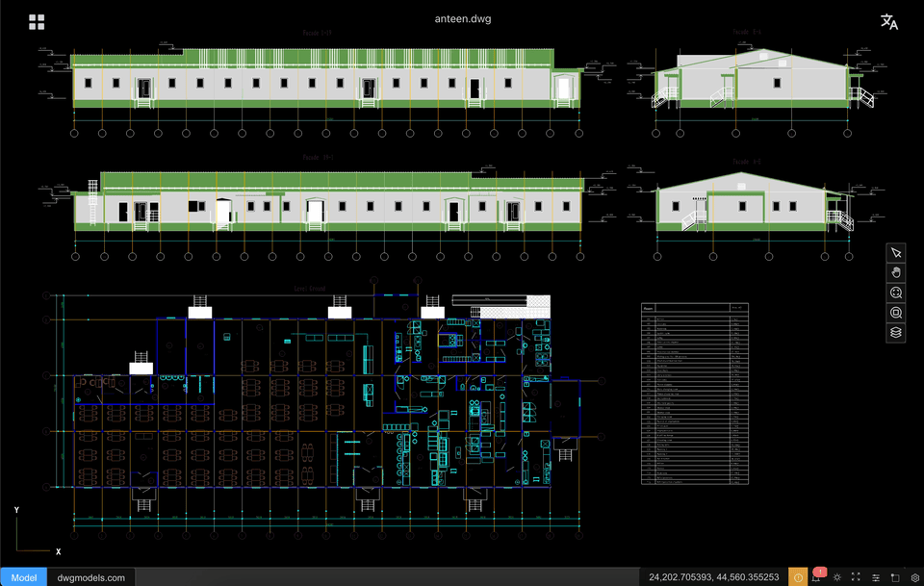Screen dimensions: 924x586
Task: Open the apps grid menu
Action: pos(37,20)
